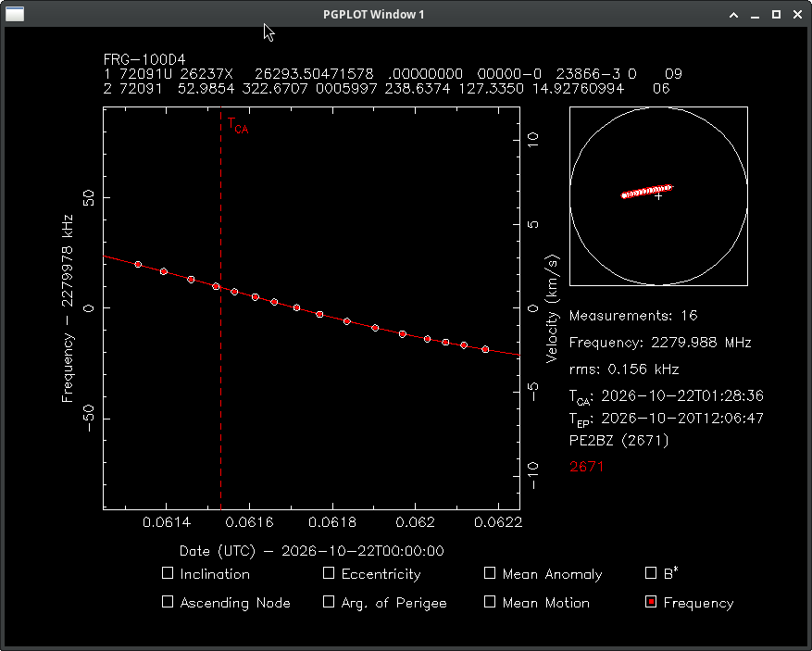Click the TEP time 2026-10-20T12:06:47

coord(682,418)
